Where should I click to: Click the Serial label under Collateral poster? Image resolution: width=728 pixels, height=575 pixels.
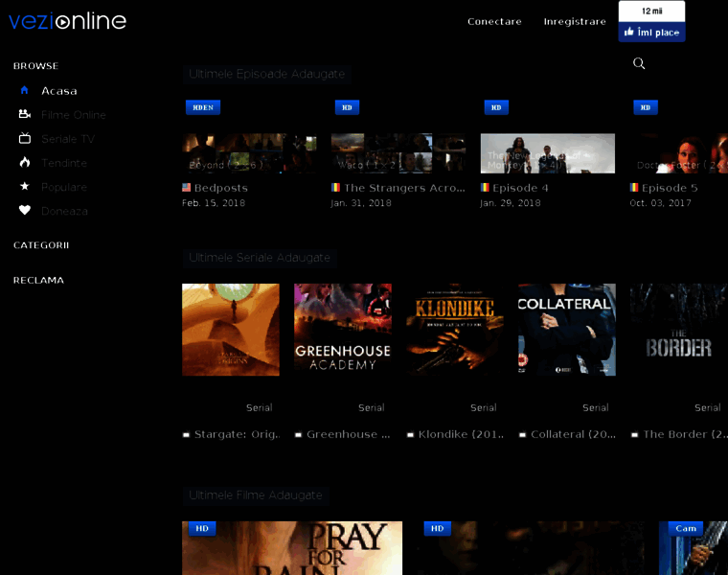(595, 408)
